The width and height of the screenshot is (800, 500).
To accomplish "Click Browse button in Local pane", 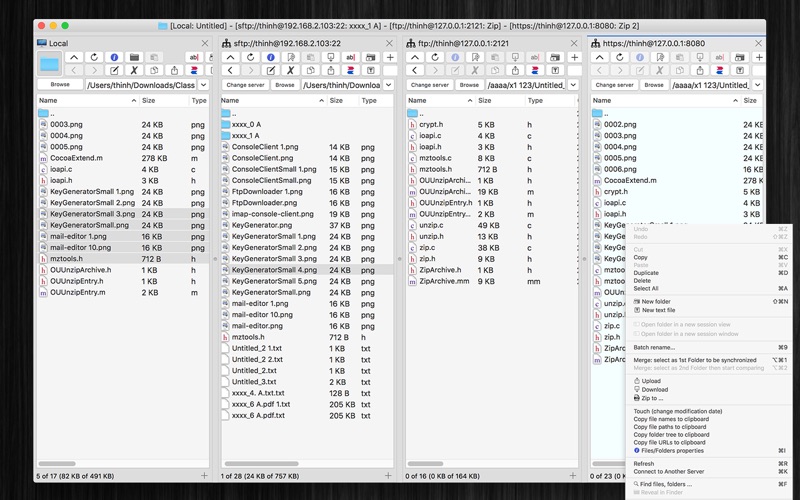I will 60,85.
